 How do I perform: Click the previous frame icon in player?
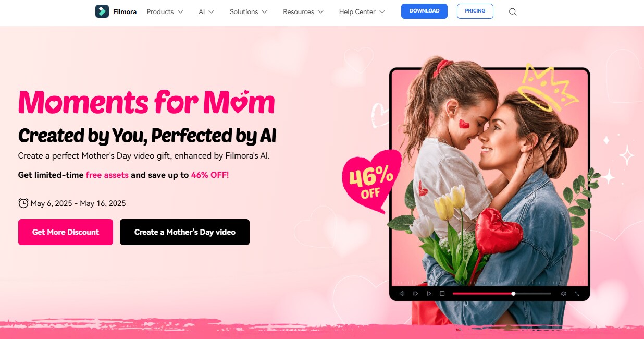(402, 294)
